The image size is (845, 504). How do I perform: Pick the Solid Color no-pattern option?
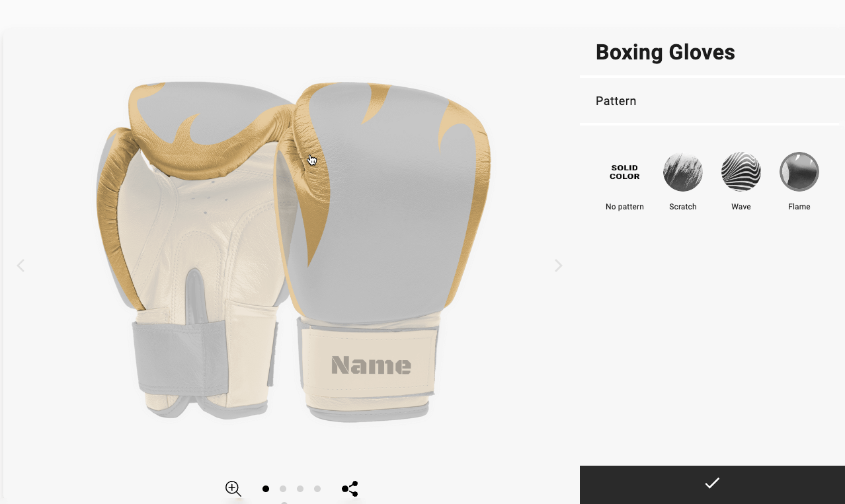[x=624, y=172]
